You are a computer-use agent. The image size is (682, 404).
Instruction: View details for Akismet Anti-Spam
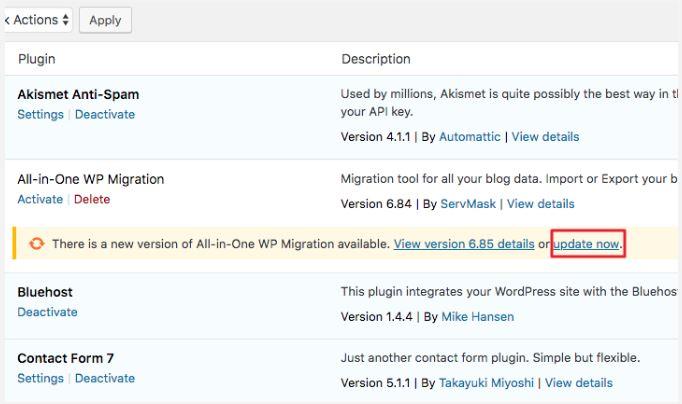545,137
